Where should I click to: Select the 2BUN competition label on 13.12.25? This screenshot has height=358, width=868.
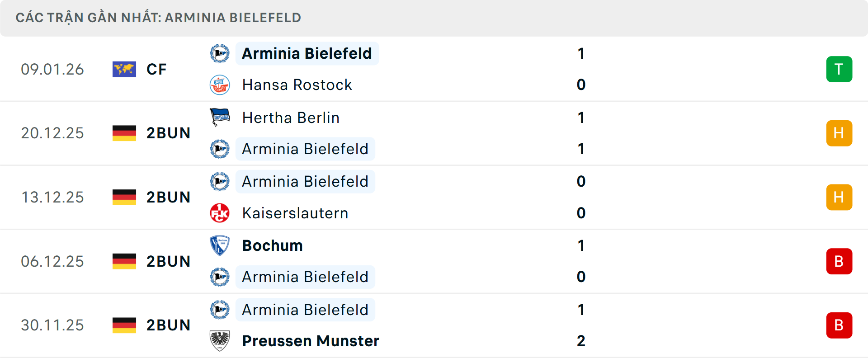coord(169,197)
